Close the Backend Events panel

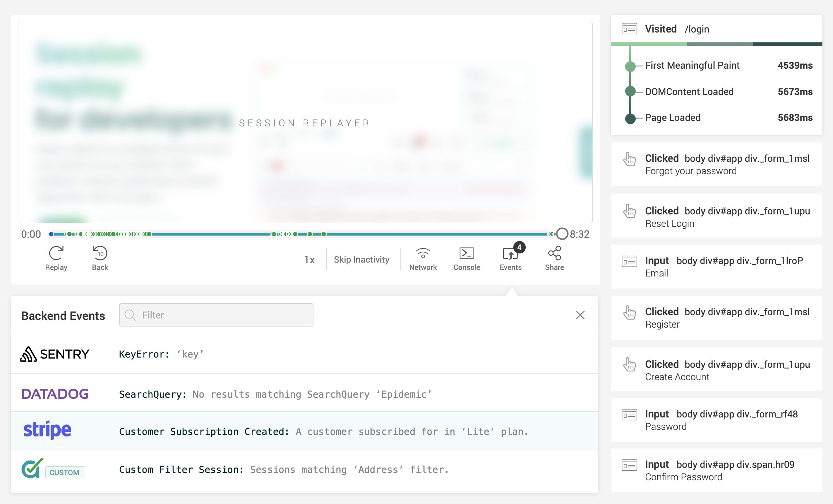coord(580,315)
